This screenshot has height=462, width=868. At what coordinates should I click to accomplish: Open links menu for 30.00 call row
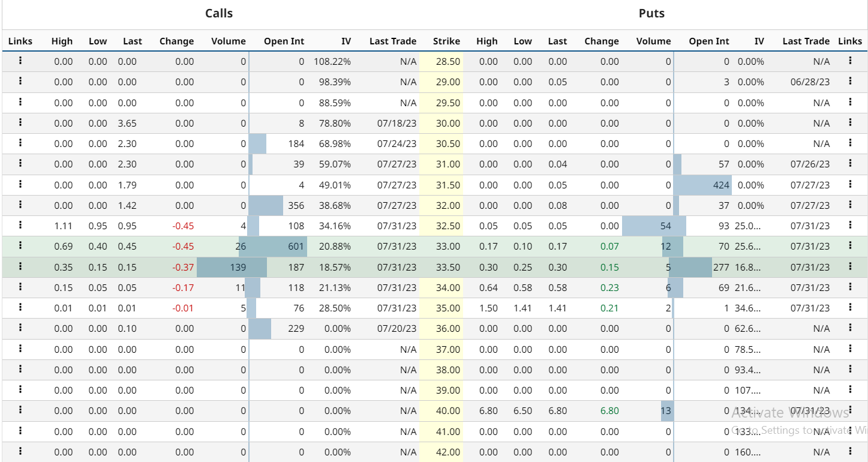[x=20, y=122]
